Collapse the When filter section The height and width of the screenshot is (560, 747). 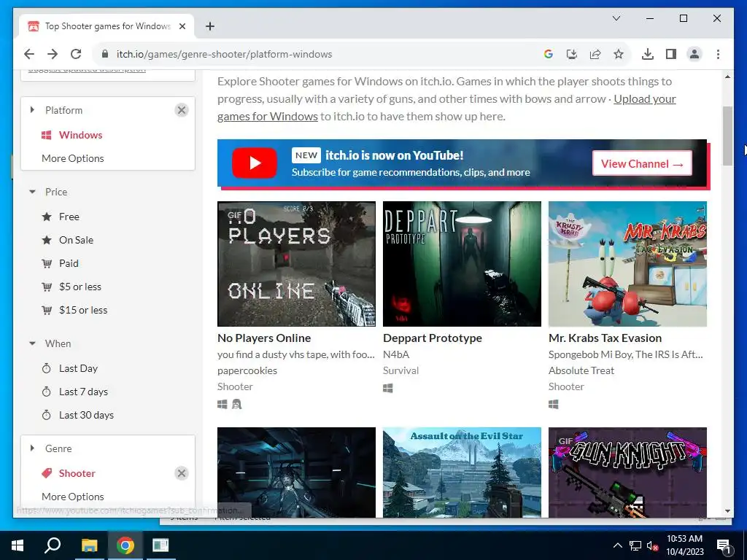pyautogui.click(x=32, y=344)
